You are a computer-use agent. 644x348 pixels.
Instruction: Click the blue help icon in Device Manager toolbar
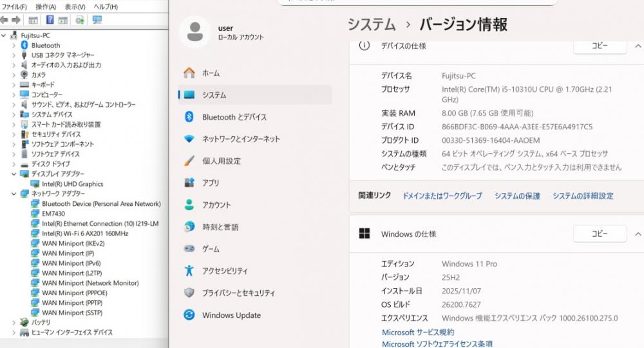point(50,20)
